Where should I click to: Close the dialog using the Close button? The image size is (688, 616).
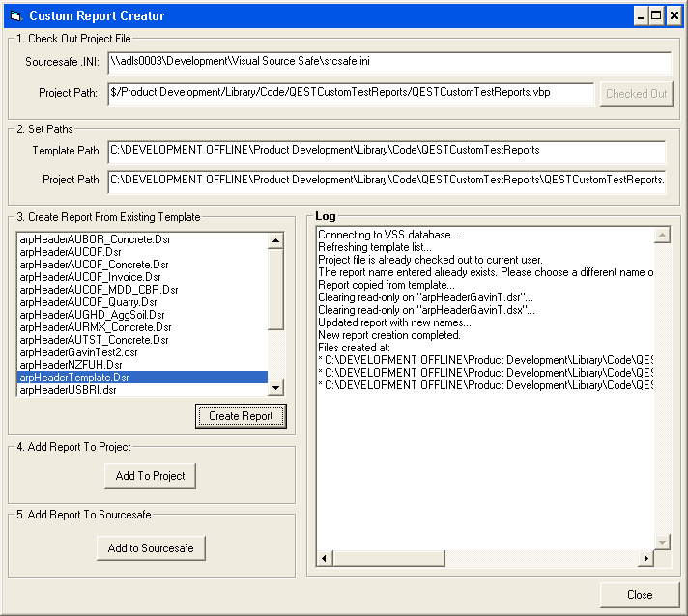coord(639,594)
